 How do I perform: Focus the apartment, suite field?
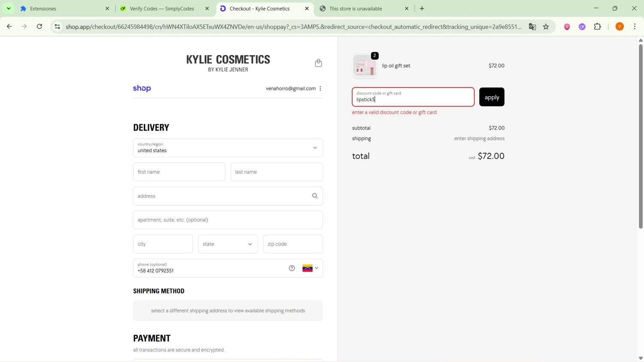[228, 220]
